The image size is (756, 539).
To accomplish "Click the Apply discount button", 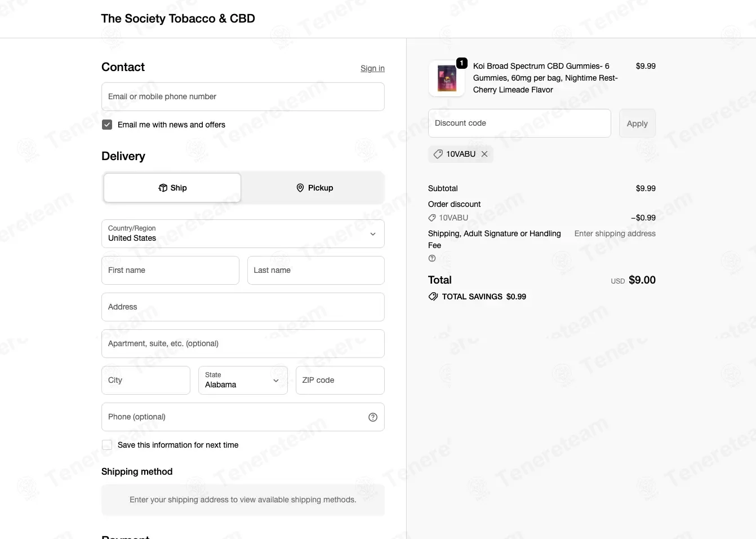I will click(637, 123).
